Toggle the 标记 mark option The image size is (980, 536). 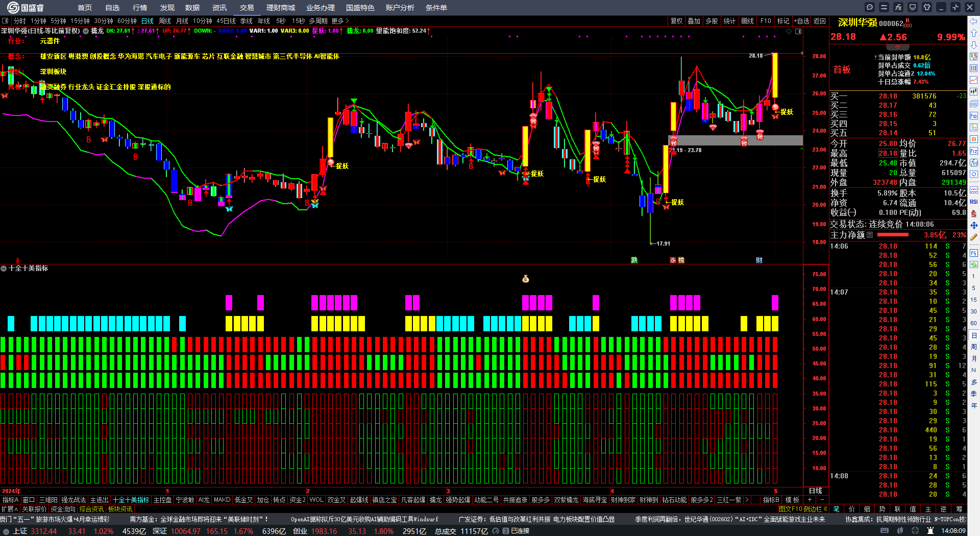tap(783, 21)
